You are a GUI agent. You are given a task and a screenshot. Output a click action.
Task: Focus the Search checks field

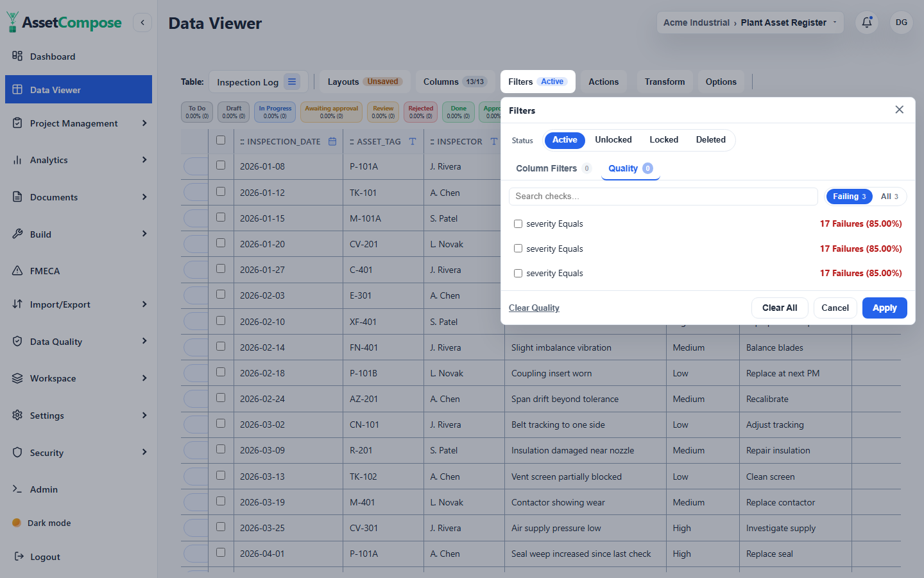663,196
